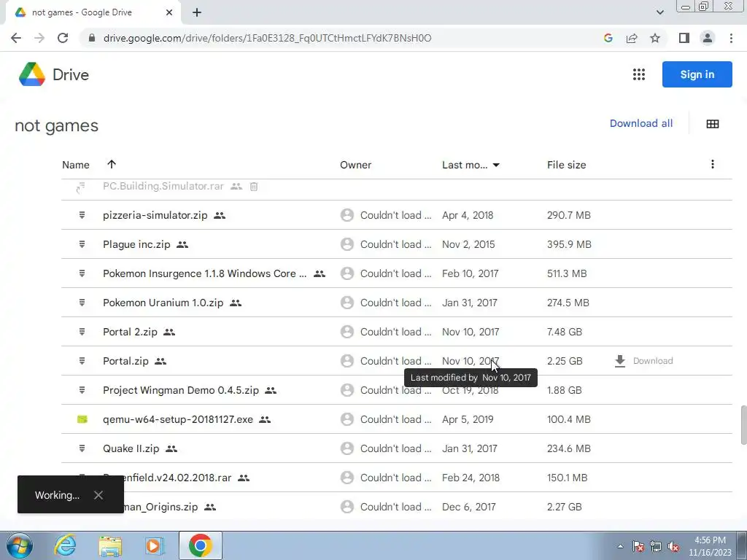The width and height of the screenshot is (747, 560).
Task: Click the Owner column header
Action: pyautogui.click(x=355, y=165)
